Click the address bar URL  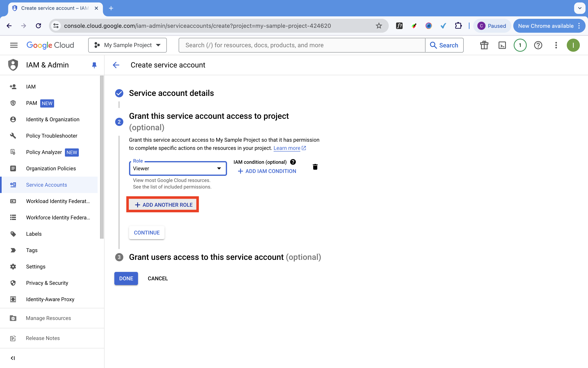tap(197, 26)
